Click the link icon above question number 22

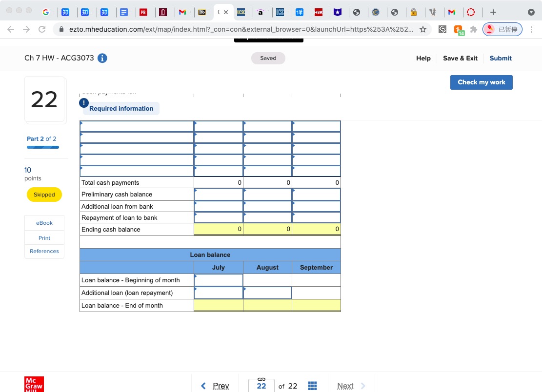click(261, 379)
